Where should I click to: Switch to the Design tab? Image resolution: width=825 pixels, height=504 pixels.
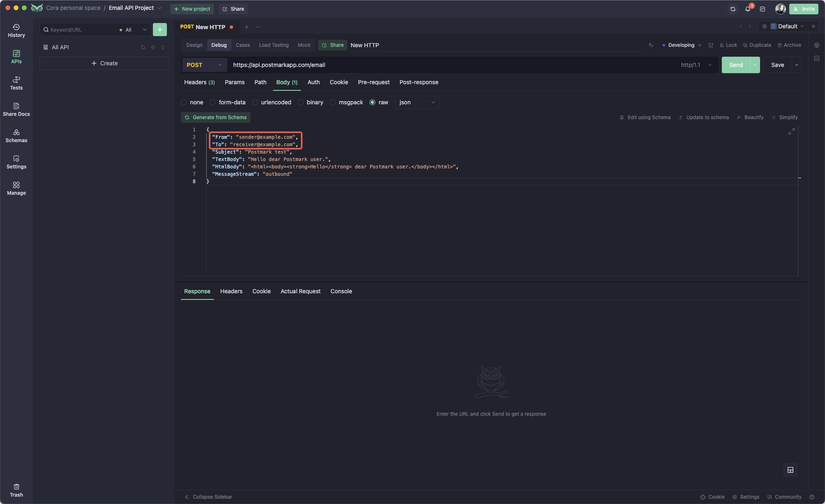click(x=194, y=45)
